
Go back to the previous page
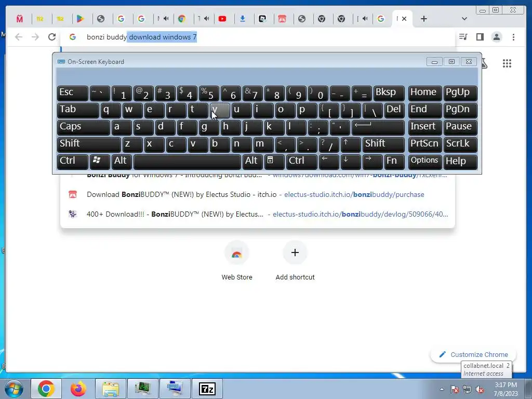coord(19,37)
